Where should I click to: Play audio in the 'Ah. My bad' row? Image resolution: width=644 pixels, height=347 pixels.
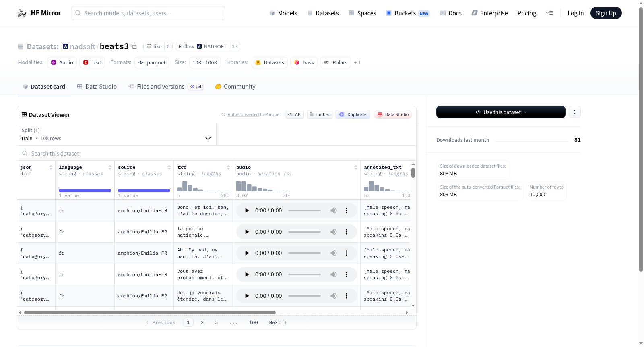[x=247, y=253]
